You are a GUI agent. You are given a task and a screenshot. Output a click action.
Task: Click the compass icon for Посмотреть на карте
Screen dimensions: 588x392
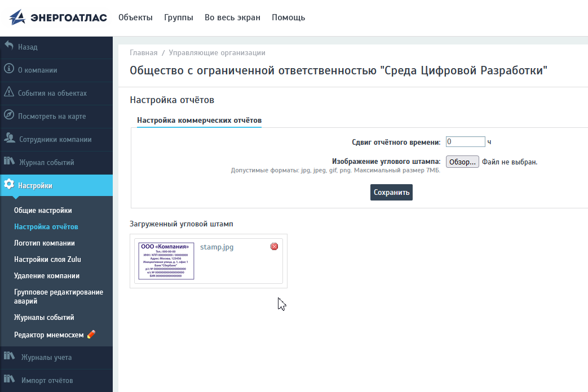(9, 115)
